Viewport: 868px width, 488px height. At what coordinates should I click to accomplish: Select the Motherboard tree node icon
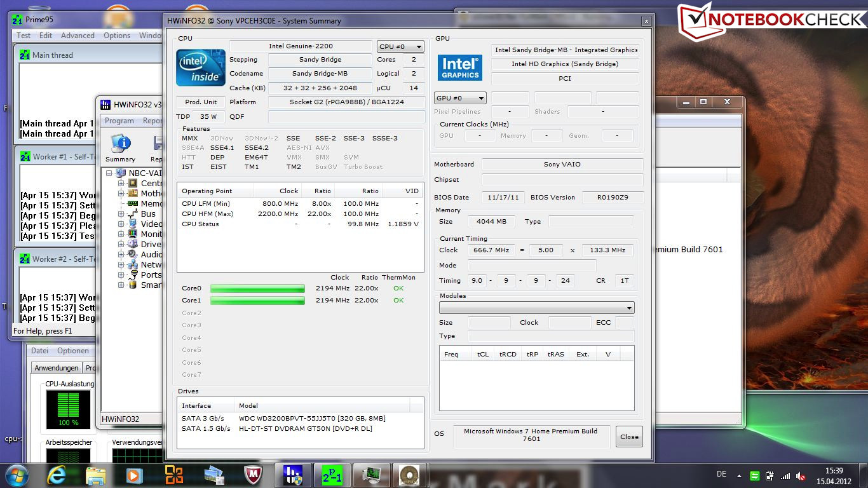(133, 193)
